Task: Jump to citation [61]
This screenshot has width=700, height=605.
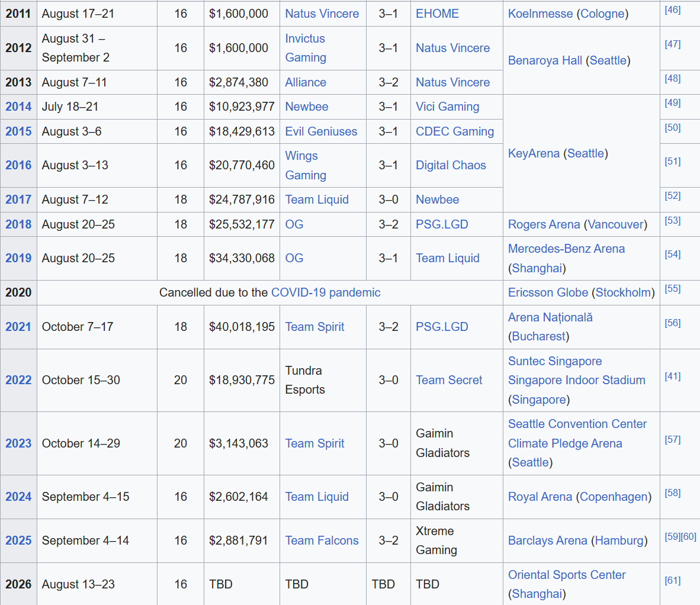Action: 672,581
